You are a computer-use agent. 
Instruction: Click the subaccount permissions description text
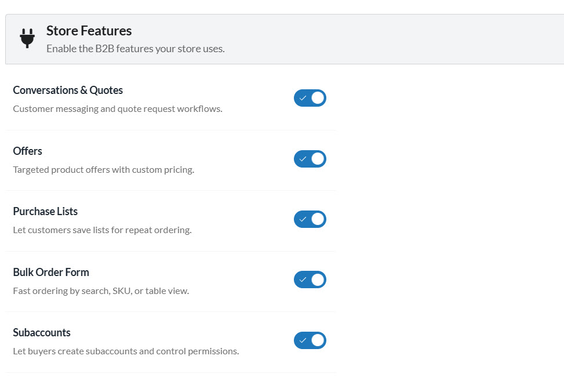[126, 351]
